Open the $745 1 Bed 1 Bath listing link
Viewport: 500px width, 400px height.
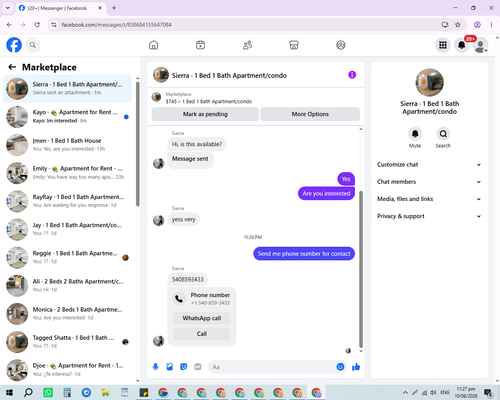click(209, 101)
